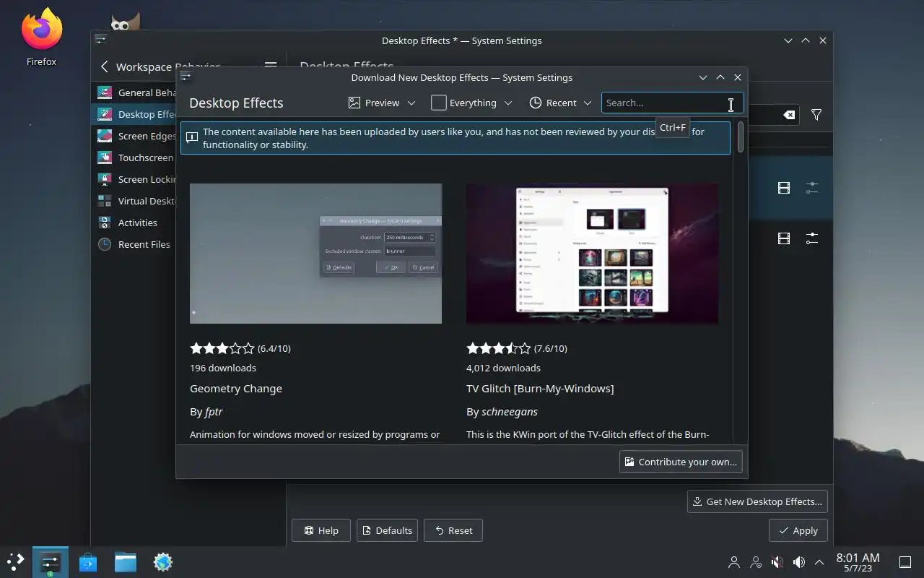Click author name schneegans
The height and width of the screenshot is (578, 924).
click(510, 412)
